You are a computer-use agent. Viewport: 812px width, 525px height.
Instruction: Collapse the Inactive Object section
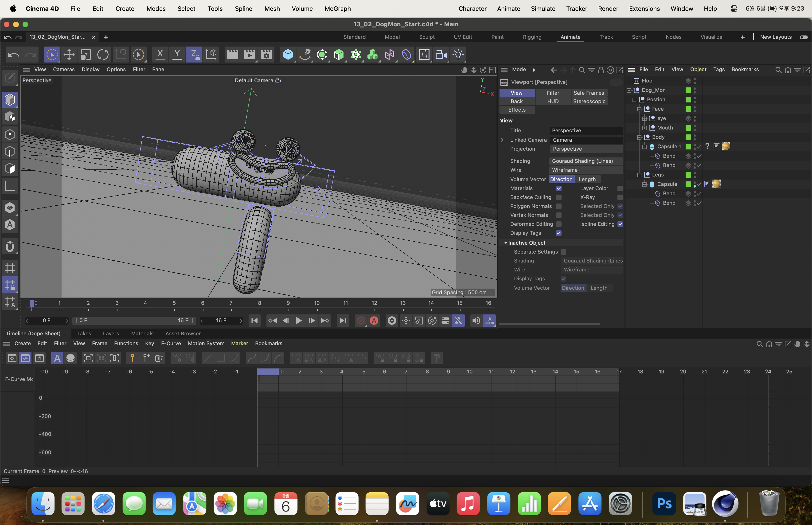(x=506, y=243)
